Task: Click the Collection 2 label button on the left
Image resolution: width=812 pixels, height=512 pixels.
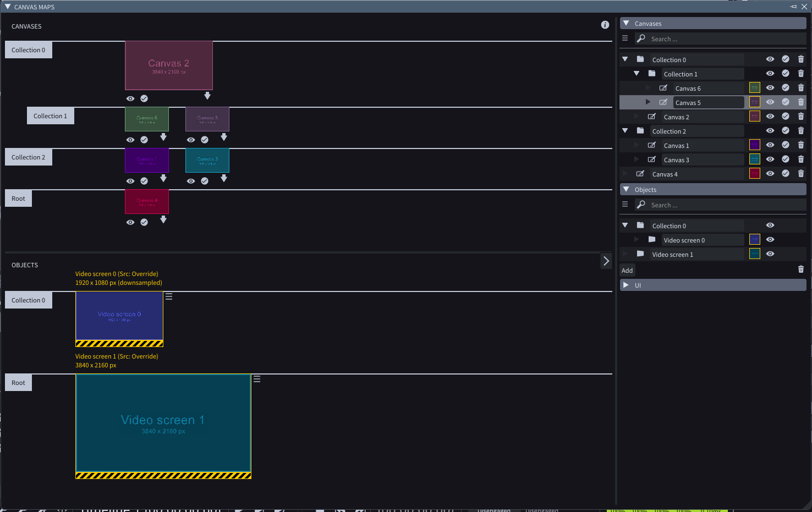Action: 29,157
